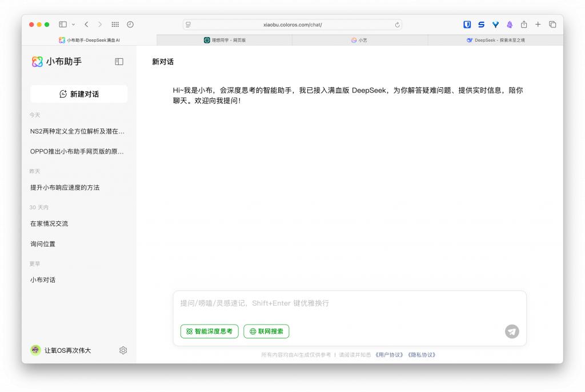This screenshot has height=392, width=585.
Task: Click username 让氧OS再次伟大
Action: pos(68,350)
